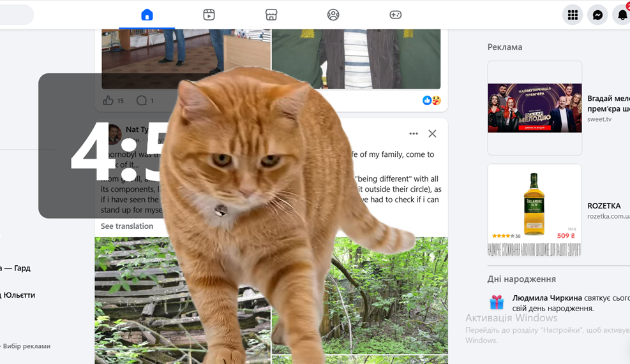The image size is (630, 364).
Task: Open the ROZETKA ad title
Action: [x=604, y=206]
